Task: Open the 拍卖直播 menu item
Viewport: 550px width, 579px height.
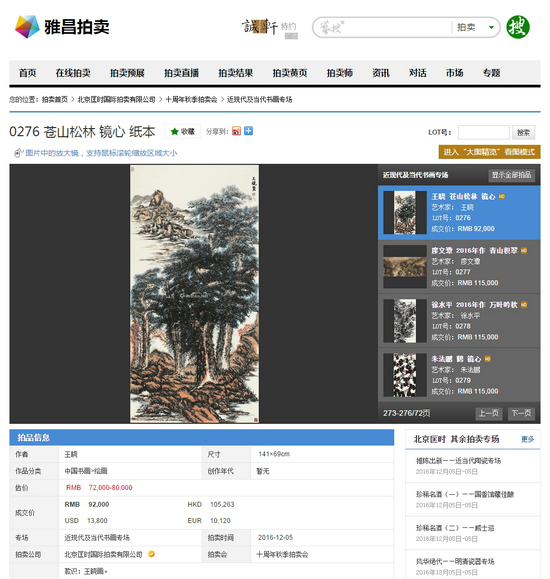Action: tap(181, 73)
